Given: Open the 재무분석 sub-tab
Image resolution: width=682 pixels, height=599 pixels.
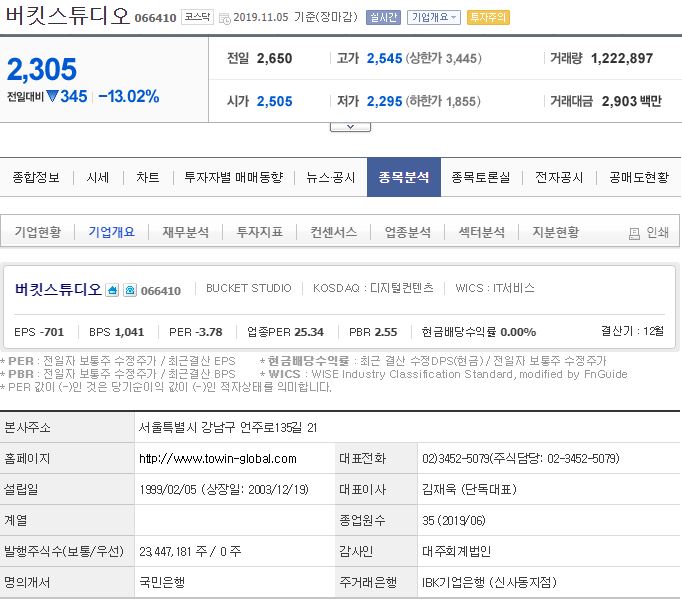Looking at the screenshot, I should (186, 232).
